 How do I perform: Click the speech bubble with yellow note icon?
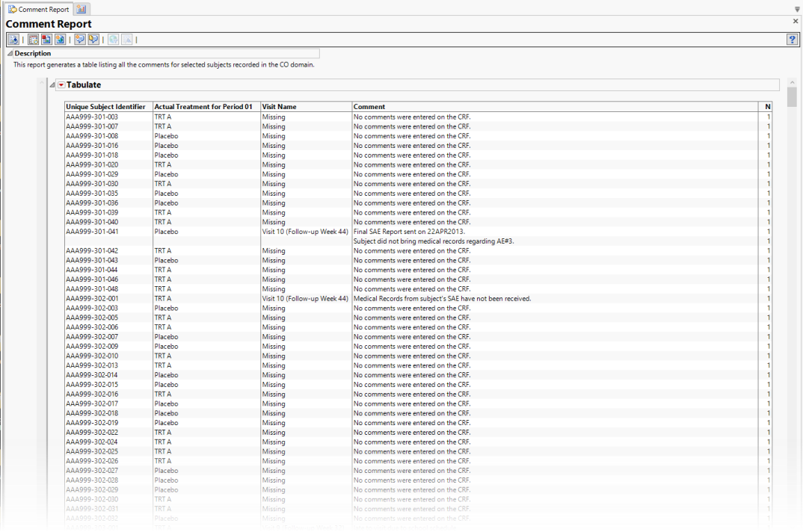coord(93,40)
